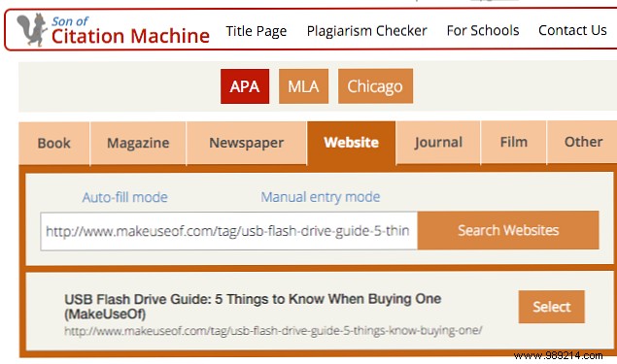Open the Film source tab
617x364 pixels.
click(x=513, y=143)
